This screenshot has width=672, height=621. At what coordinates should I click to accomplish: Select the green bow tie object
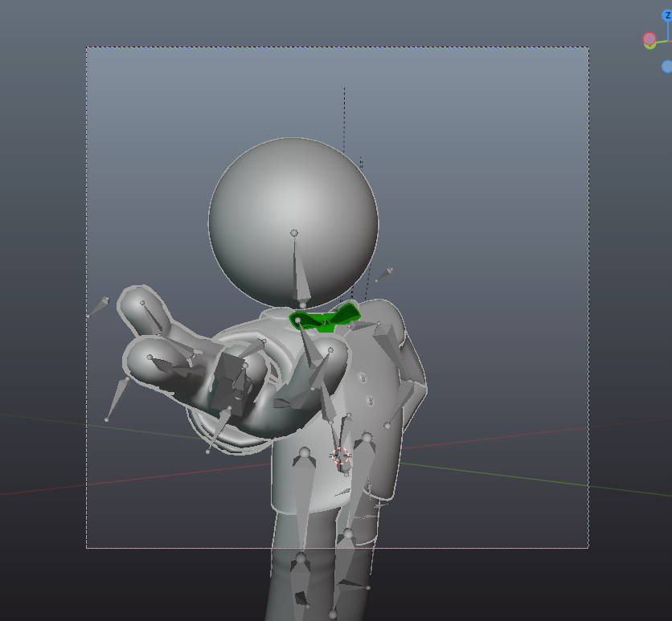(x=326, y=318)
